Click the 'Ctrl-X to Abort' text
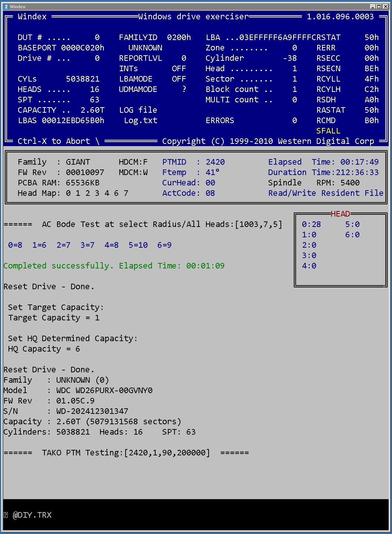 54,141
